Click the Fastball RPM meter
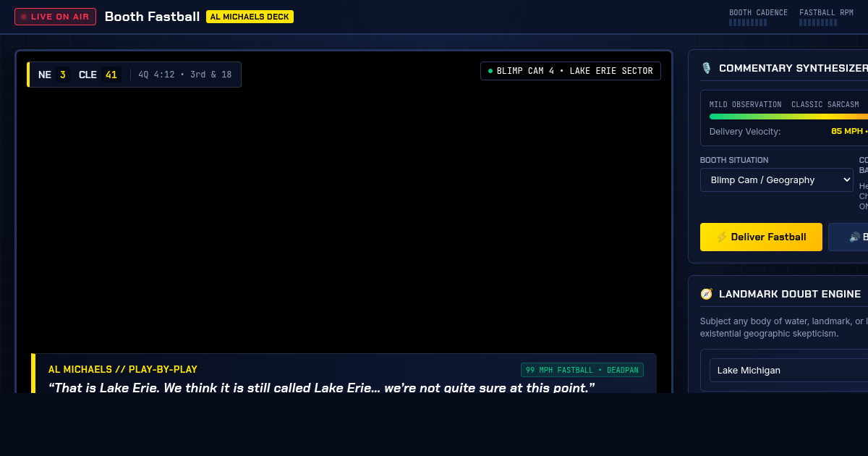Screen dimensions: 868x456 818,22
